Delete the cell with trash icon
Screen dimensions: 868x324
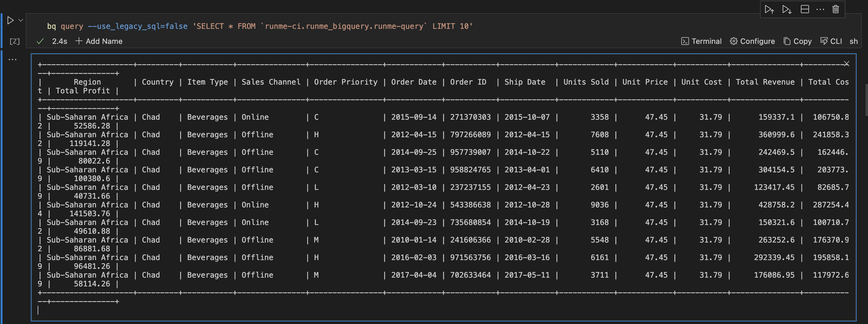836,9
